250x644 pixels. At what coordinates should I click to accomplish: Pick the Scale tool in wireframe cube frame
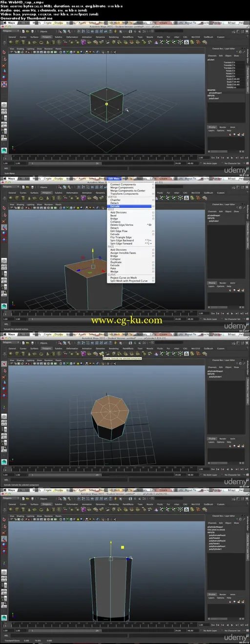point(4,84)
